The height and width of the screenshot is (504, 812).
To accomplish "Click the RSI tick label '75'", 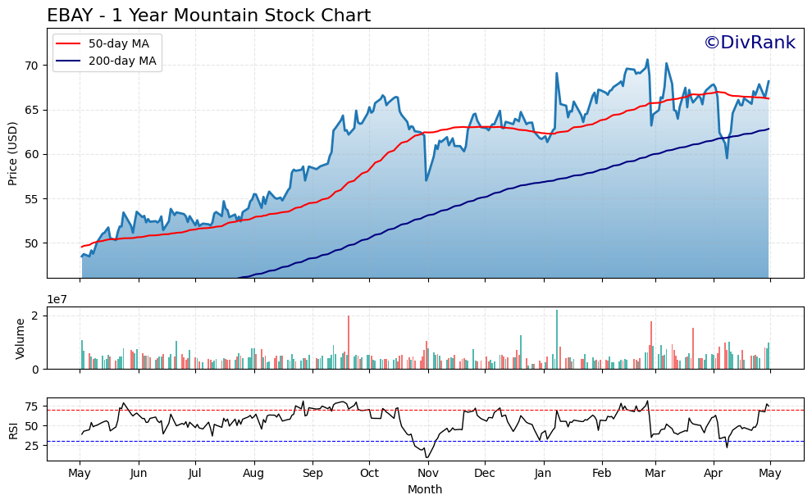I will pyautogui.click(x=31, y=406).
